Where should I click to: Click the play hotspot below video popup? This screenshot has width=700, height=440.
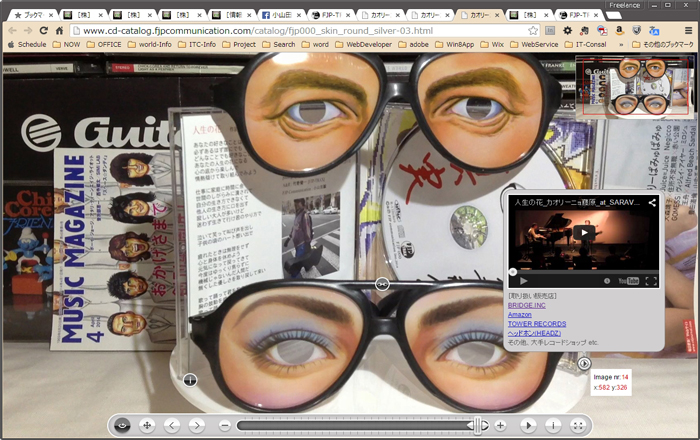(584, 364)
